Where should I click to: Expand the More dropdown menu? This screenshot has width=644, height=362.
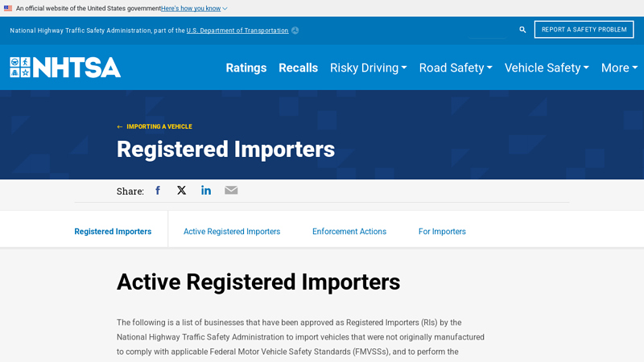click(x=619, y=68)
